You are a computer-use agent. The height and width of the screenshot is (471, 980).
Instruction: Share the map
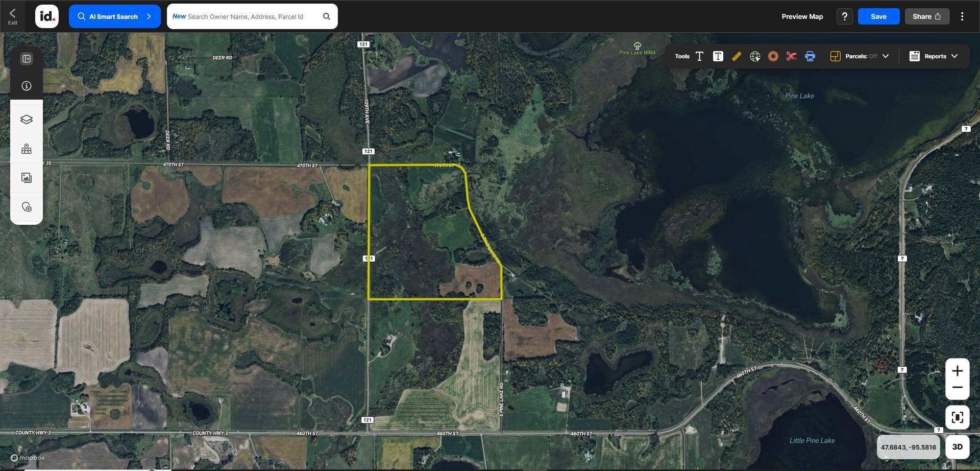coord(927,16)
